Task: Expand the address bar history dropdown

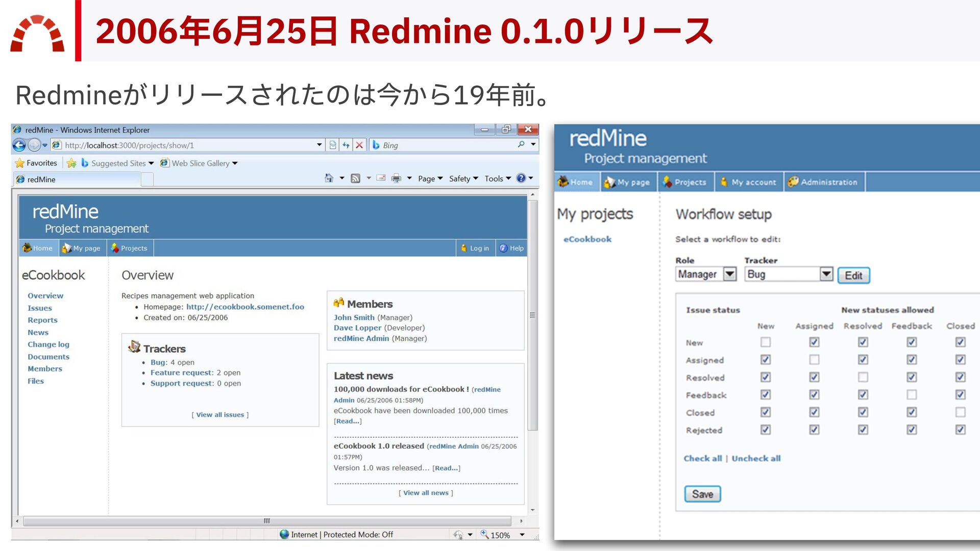Action: (320, 145)
